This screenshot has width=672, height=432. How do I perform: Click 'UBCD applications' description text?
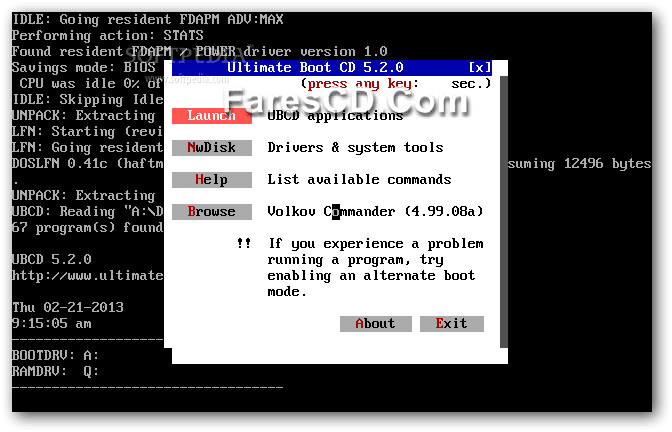pyautogui.click(x=335, y=116)
